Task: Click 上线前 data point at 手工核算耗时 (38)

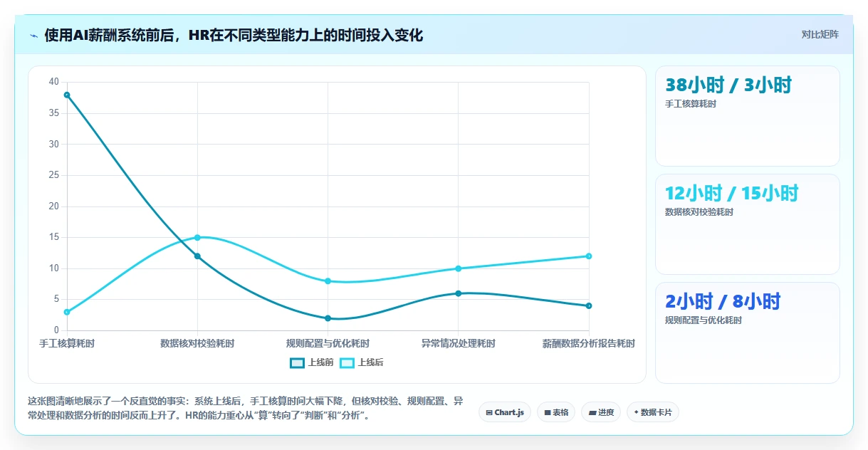Action: (67, 95)
